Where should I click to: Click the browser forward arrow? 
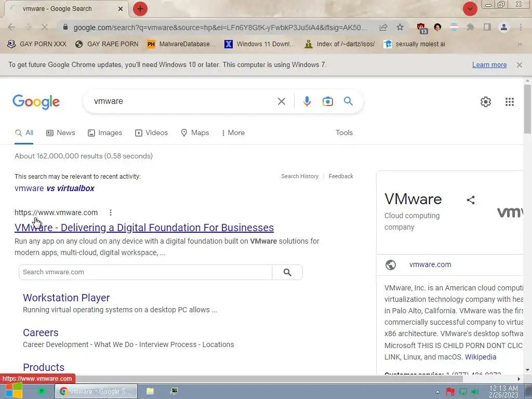28,27
